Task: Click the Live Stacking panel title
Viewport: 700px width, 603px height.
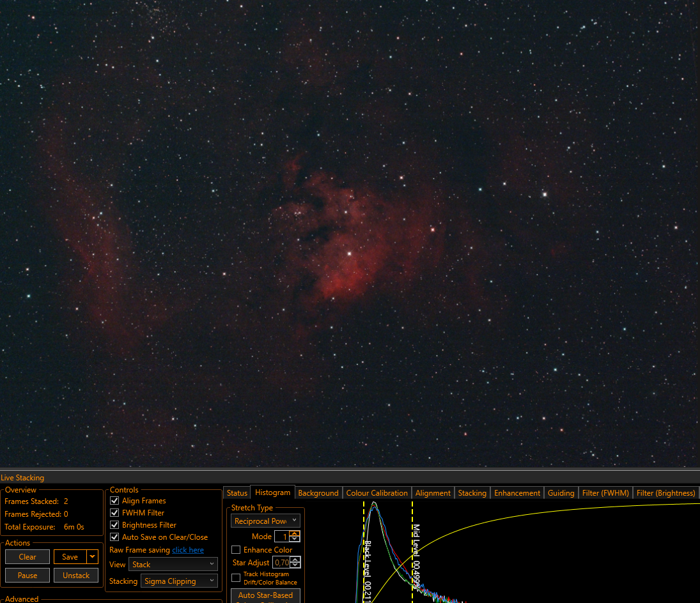Action: 22,478
